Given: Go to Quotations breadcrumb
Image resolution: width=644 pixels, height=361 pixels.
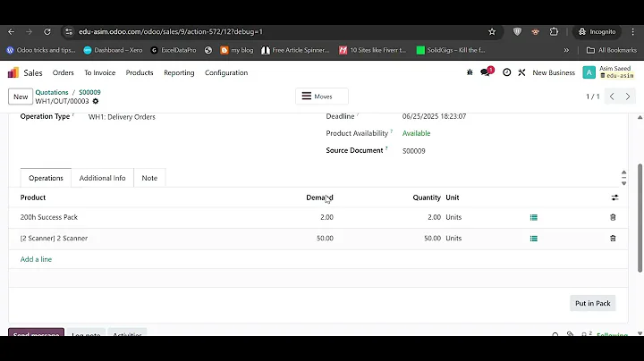Looking at the screenshot, I should [x=52, y=92].
